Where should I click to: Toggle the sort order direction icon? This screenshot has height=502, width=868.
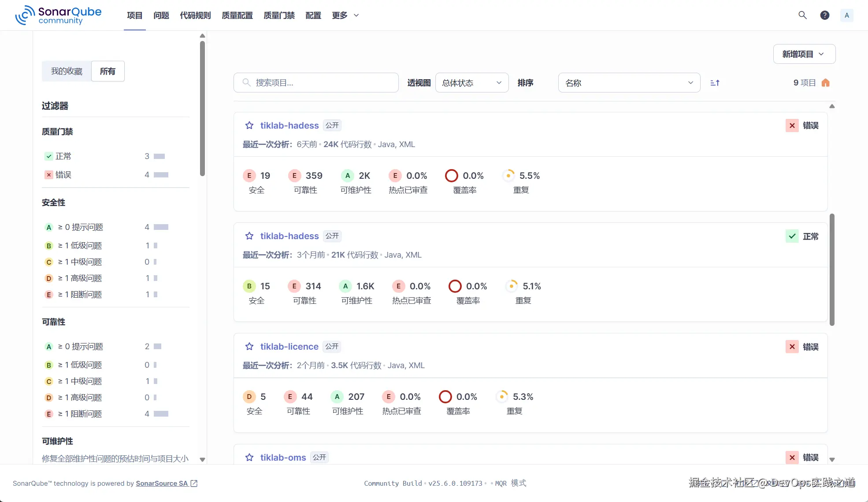[x=715, y=83]
